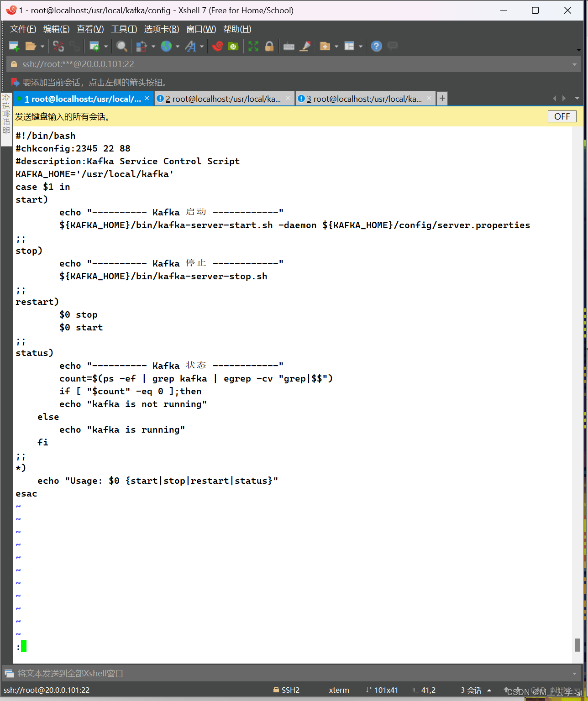Close session tab 3
Screen dimensions: 588x701
(x=429, y=99)
